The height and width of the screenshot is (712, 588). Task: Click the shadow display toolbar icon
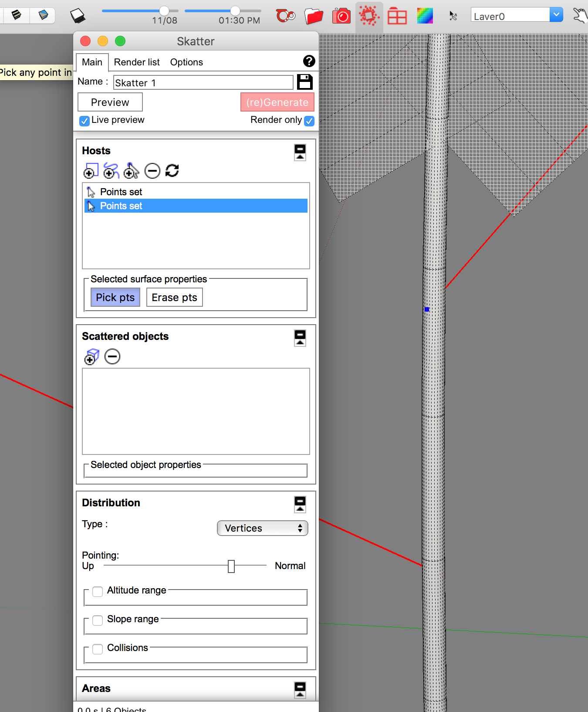[x=78, y=16]
